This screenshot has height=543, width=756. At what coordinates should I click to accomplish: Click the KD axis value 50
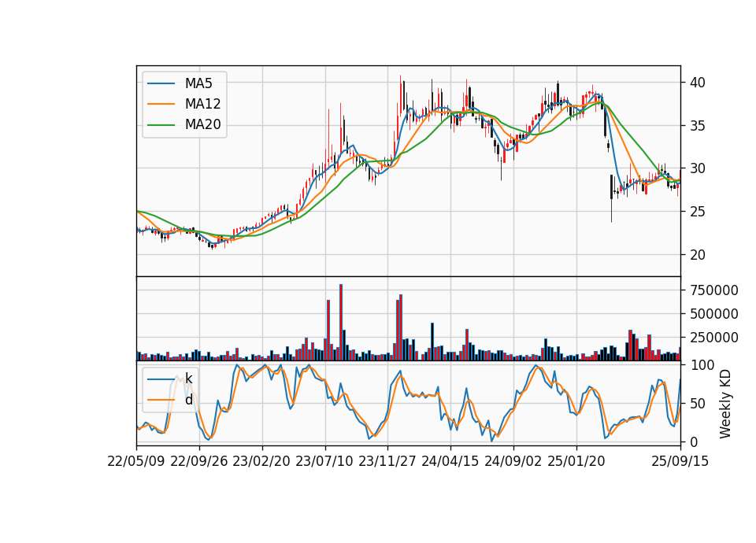(x=697, y=404)
